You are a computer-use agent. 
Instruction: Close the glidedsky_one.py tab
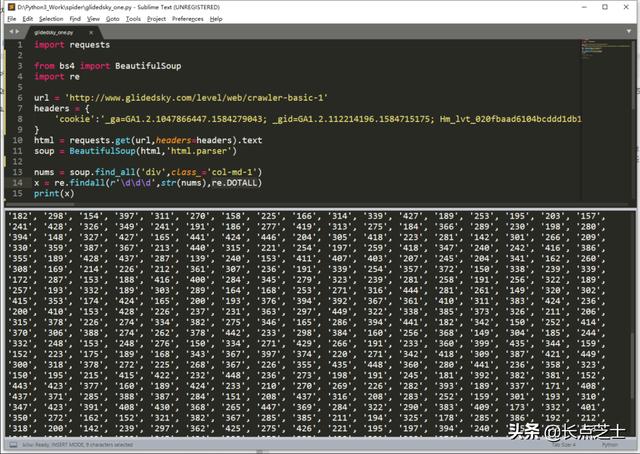[91, 32]
